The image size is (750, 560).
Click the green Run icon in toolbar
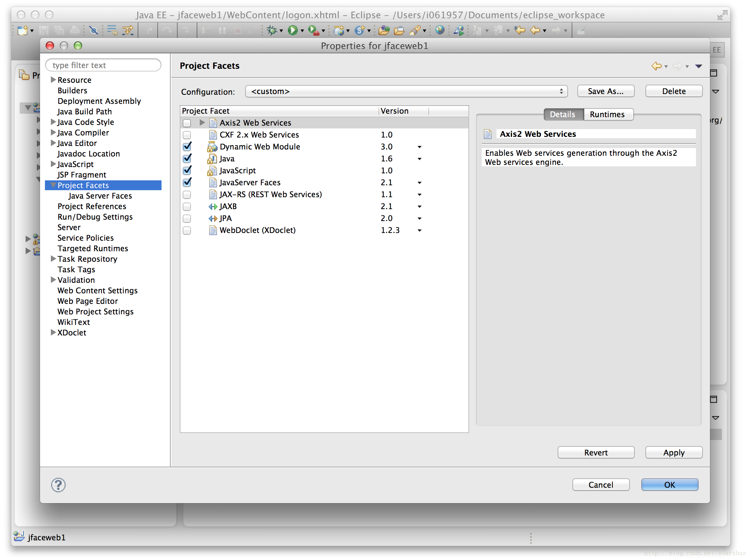point(292,31)
